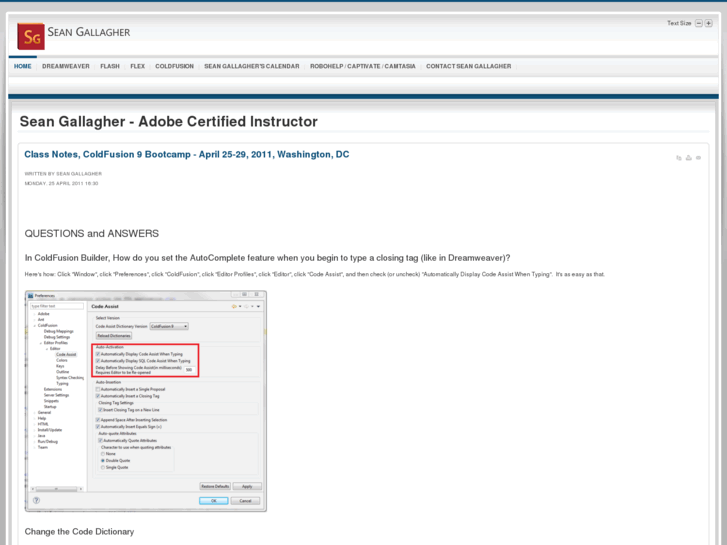Collapse the ColdFusion tree node

point(34,325)
